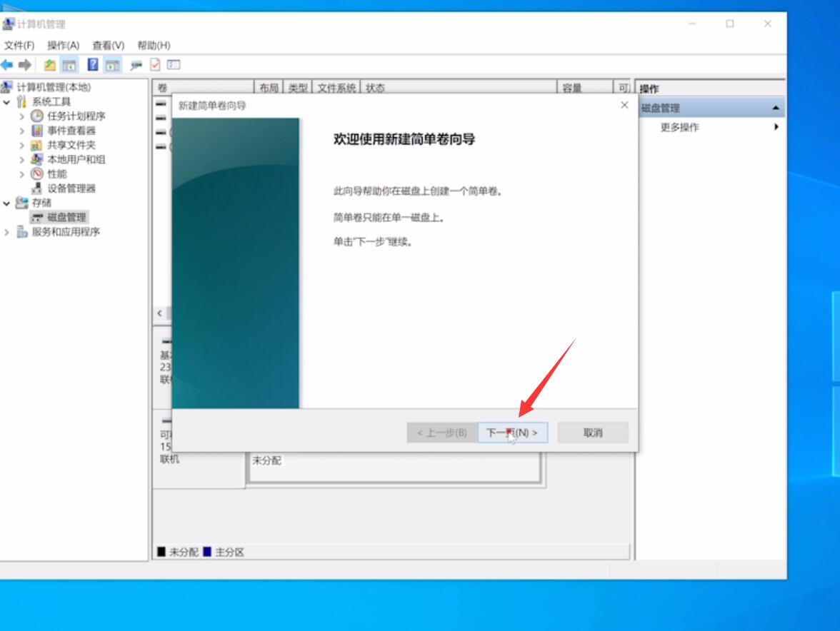Click the 文件系统 column header

[x=336, y=87]
